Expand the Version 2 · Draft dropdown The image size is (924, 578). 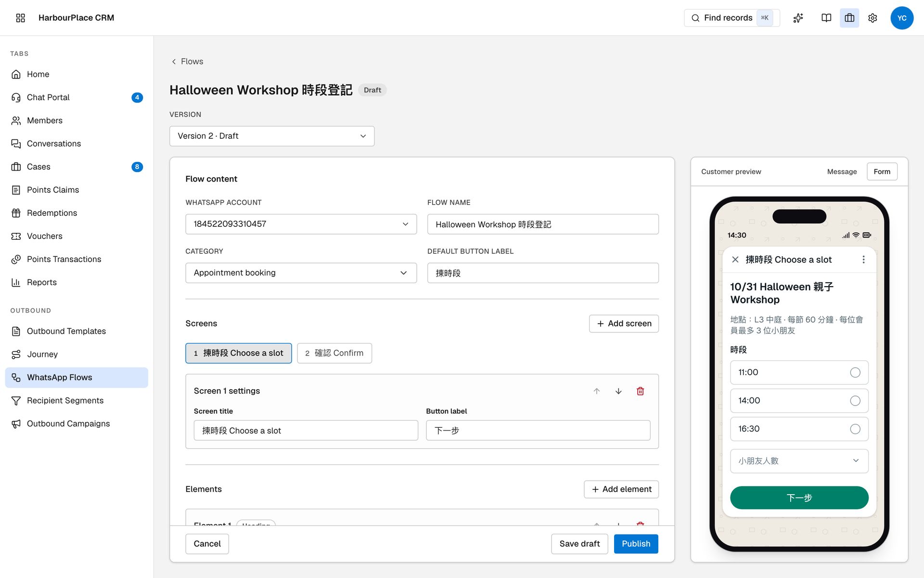(272, 136)
